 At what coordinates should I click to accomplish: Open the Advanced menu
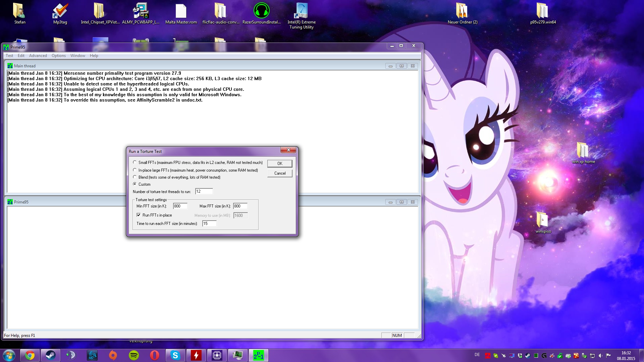coord(38,56)
